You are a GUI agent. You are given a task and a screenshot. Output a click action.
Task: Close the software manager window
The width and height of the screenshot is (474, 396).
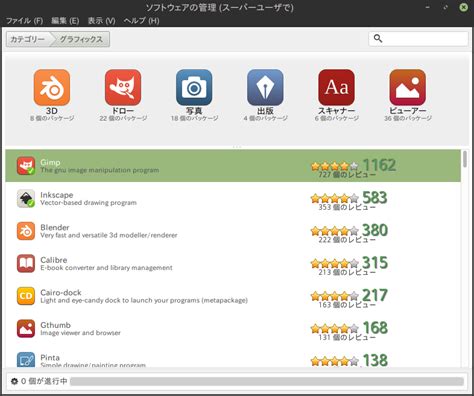(x=463, y=7)
